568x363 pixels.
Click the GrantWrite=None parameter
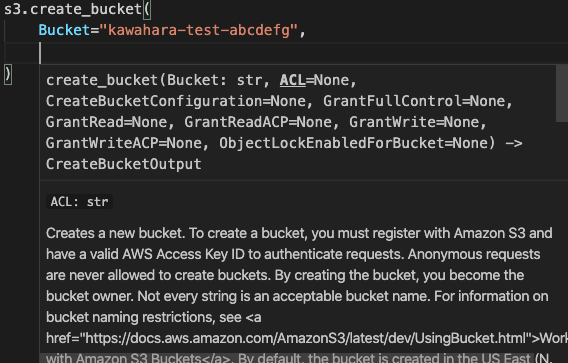click(414, 122)
